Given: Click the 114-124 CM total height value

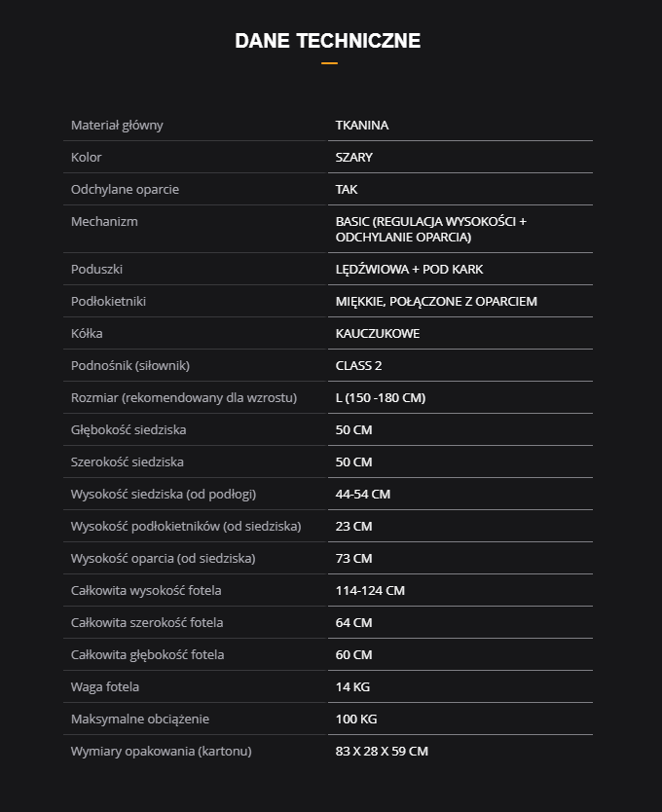Looking at the screenshot, I should pyautogui.click(x=370, y=591).
